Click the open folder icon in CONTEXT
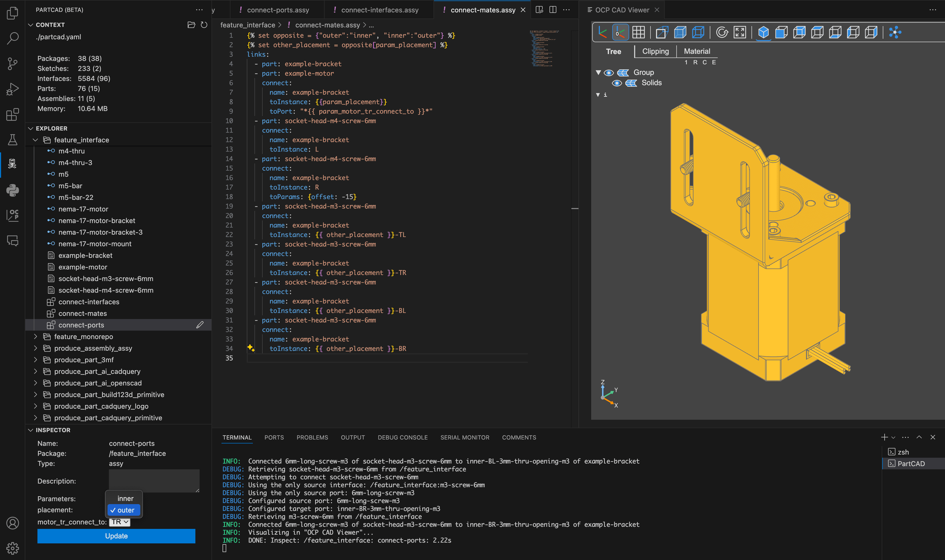 tap(191, 25)
